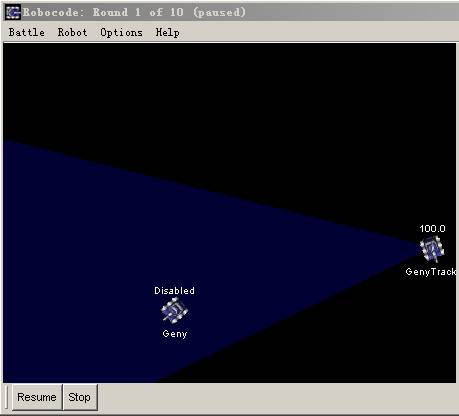Click the GenyTrack robot tank

432,249
